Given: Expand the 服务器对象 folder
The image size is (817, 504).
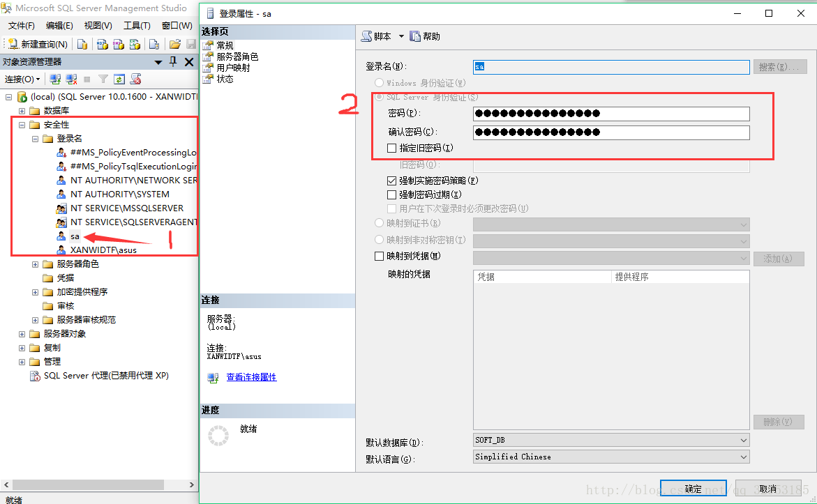Looking at the screenshot, I should pyautogui.click(x=22, y=335).
